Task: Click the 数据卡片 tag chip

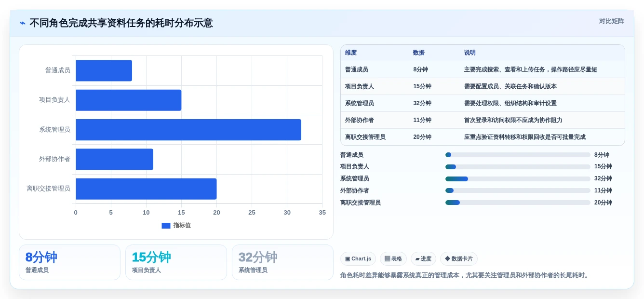Action: click(459, 259)
